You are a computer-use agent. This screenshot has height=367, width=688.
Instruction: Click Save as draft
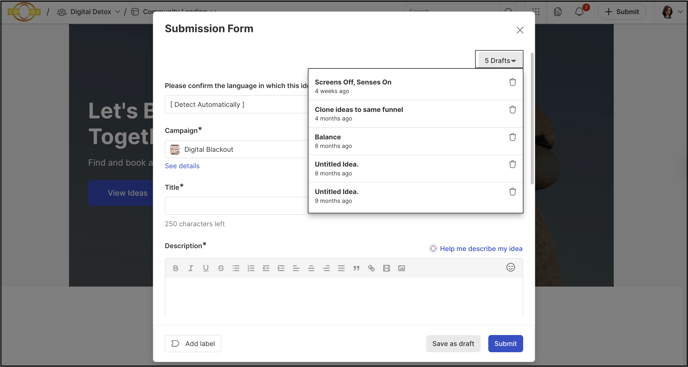(x=453, y=344)
